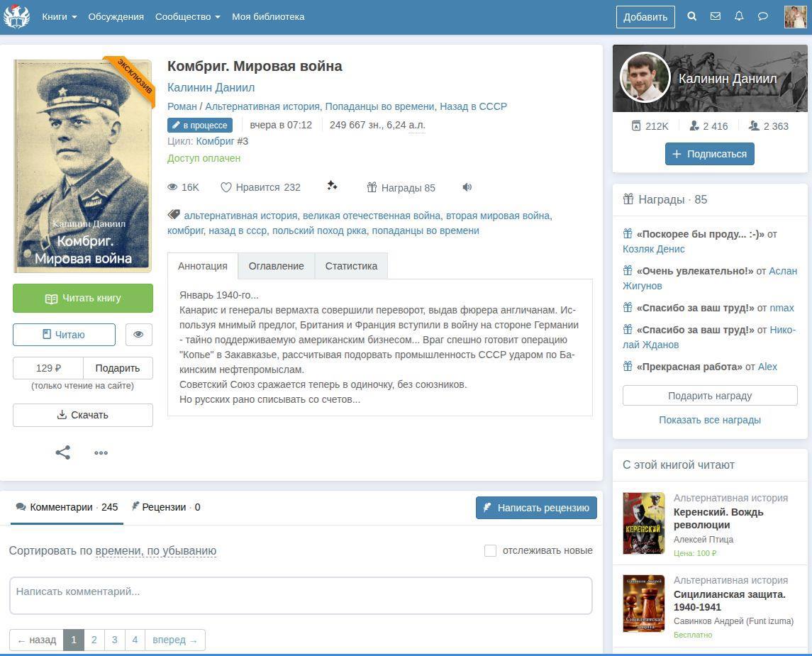
Task: Open the Комбриг cycle link
Action: pos(215,141)
